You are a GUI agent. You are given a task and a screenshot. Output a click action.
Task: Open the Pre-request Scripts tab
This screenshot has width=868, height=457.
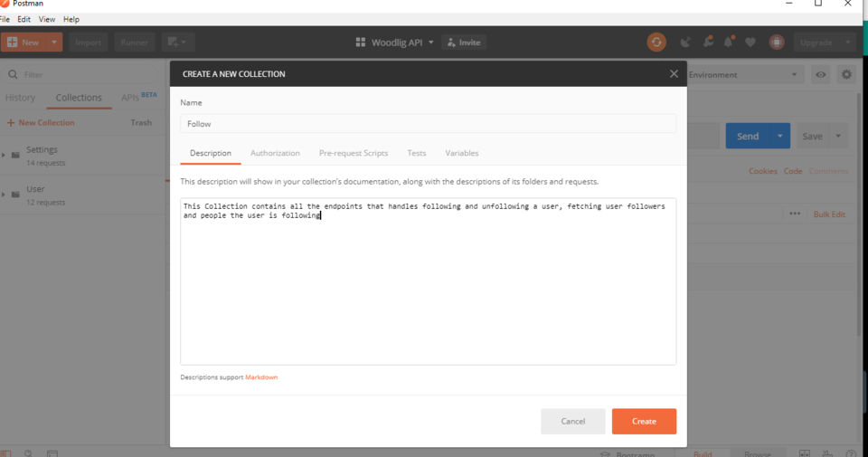tap(354, 153)
